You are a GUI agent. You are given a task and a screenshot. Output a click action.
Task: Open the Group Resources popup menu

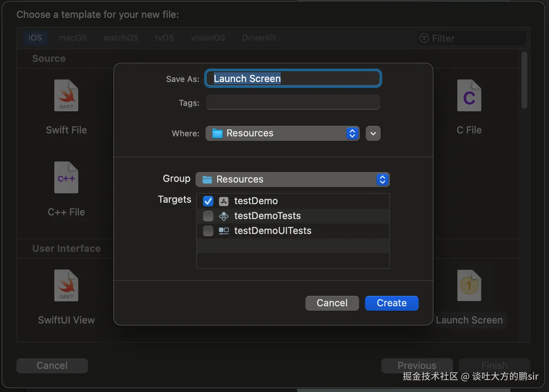click(292, 180)
